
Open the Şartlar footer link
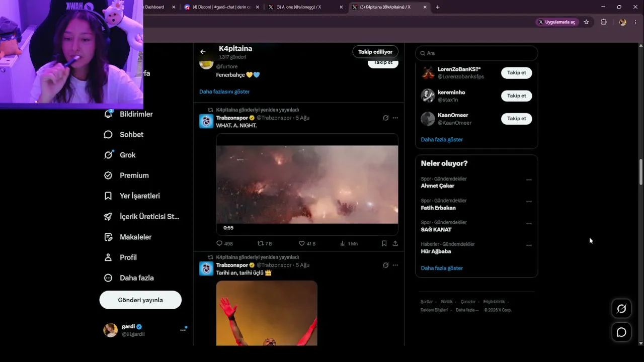(x=427, y=302)
